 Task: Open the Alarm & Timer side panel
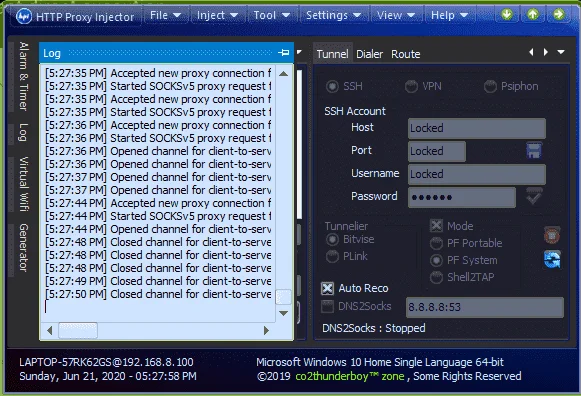tap(24, 76)
